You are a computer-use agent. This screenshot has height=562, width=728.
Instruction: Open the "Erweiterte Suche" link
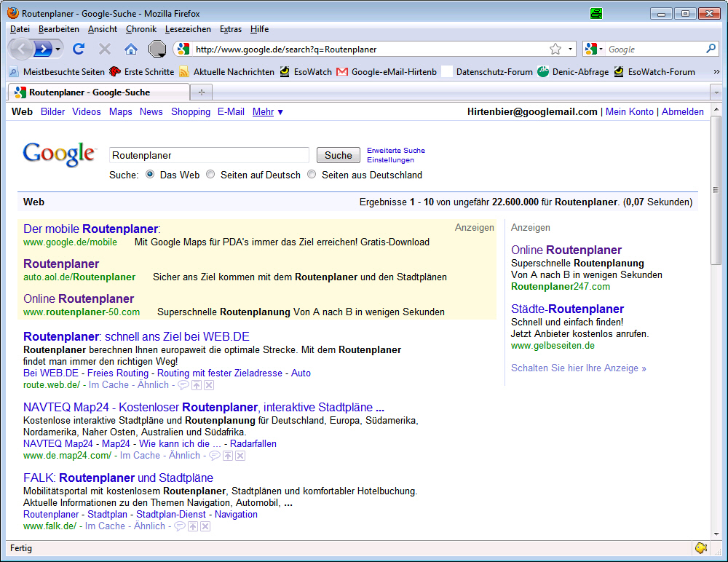[x=395, y=151]
